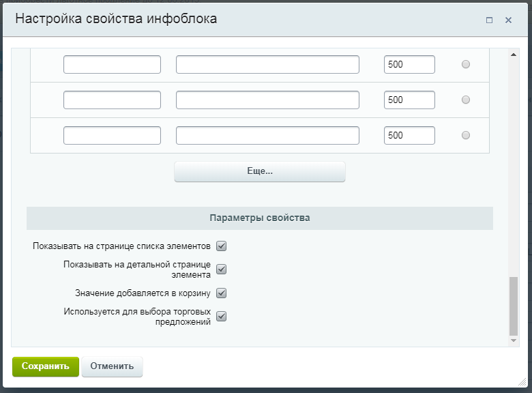Focus first row's wide value text field
Image resolution: width=532 pixels, height=393 pixels.
pyautogui.click(x=267, y=65)
